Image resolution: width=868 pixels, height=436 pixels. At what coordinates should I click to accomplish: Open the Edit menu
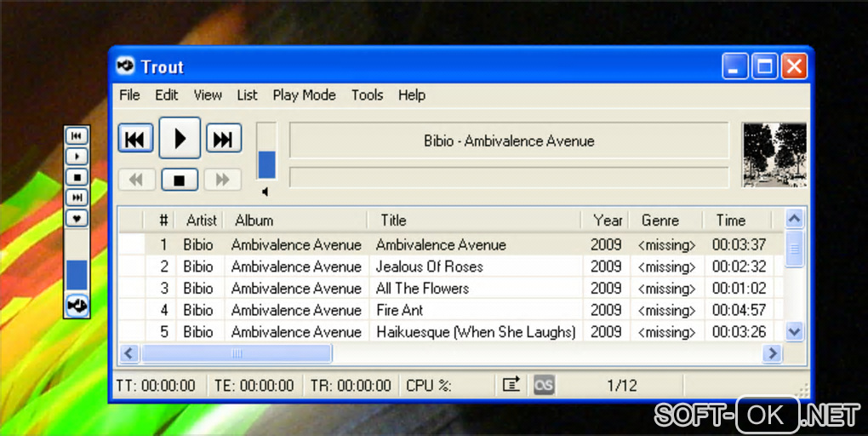point(166,95)
